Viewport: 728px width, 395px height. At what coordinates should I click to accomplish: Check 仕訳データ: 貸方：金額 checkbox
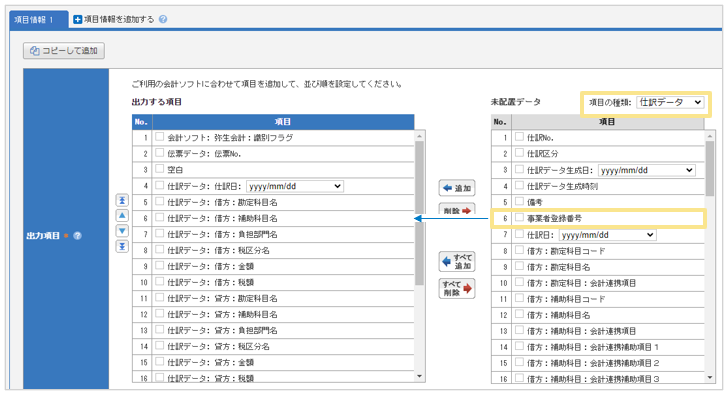point(160,362)
